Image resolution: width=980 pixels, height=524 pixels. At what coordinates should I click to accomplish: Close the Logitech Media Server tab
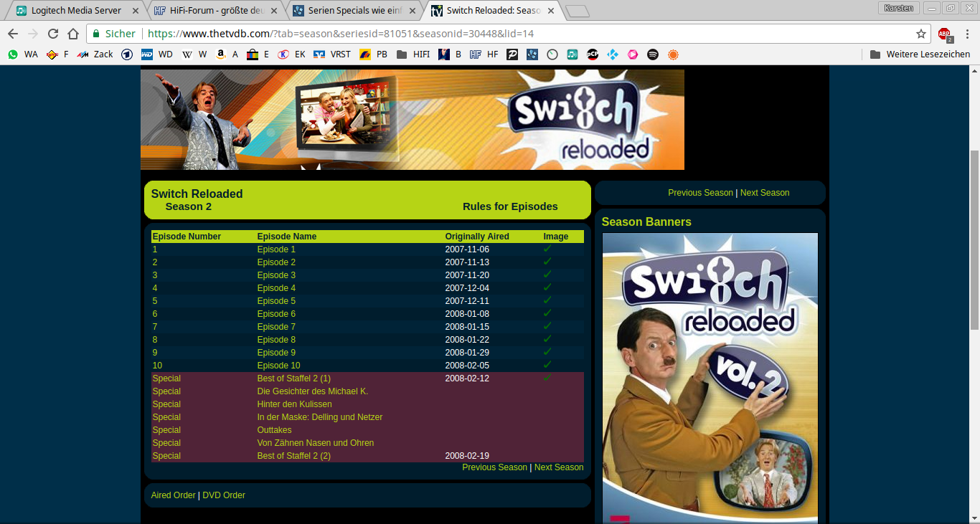pyautogui.click(x=136, y=11)
